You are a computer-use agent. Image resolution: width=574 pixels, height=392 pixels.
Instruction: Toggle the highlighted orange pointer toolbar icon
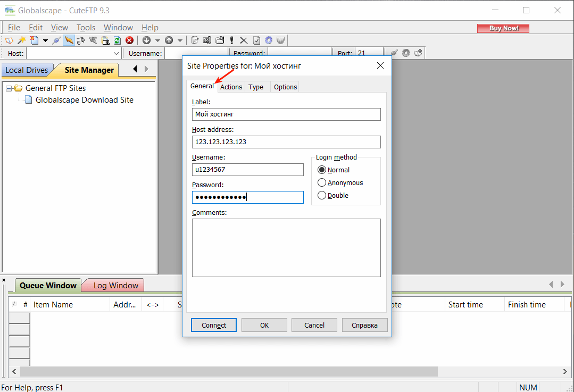click(x=69, y=40)
